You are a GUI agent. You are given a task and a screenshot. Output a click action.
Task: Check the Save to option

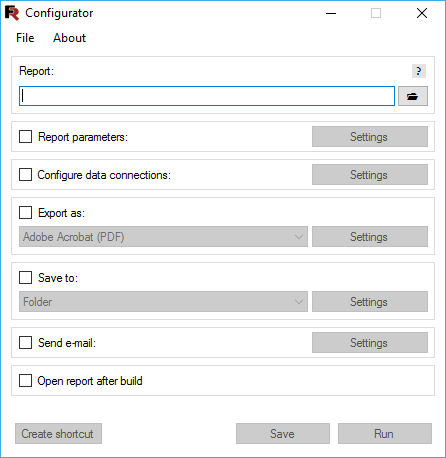26,278
